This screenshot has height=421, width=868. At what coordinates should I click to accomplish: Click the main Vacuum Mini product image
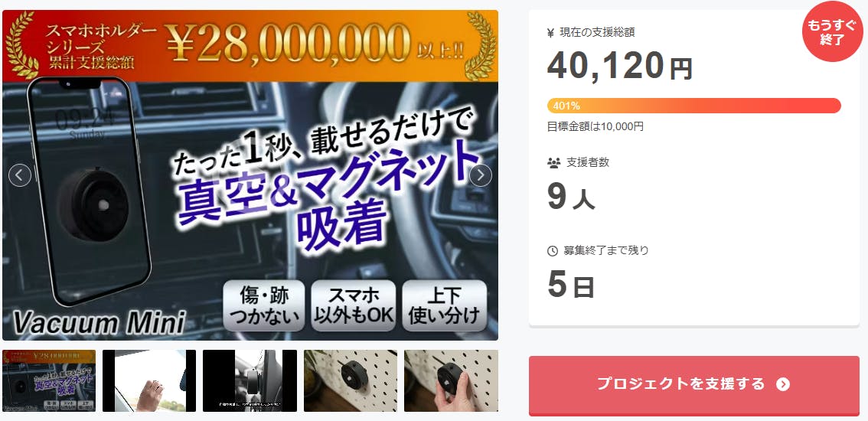point(250,175)
